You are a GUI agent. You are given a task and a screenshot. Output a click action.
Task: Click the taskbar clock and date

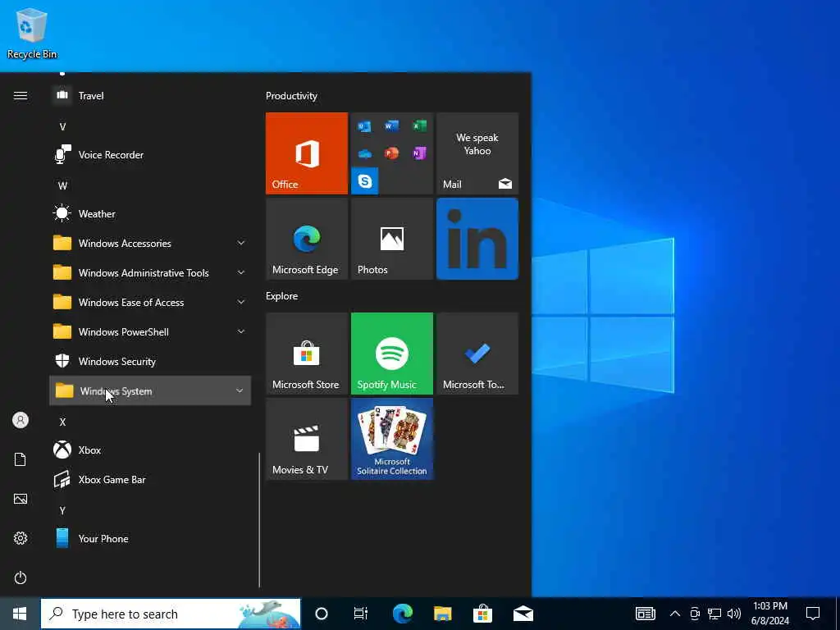click(x=769, y=614)
